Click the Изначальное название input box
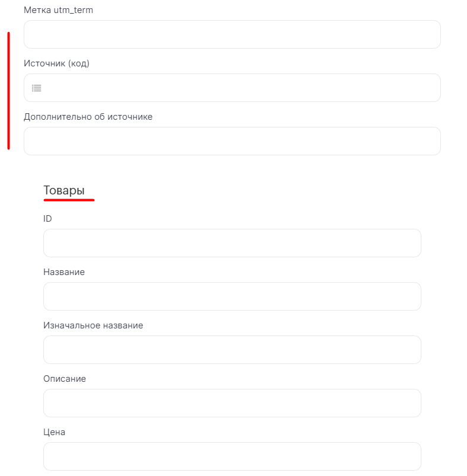Screen dimensions: 467x476 click(x=232, y=350)
